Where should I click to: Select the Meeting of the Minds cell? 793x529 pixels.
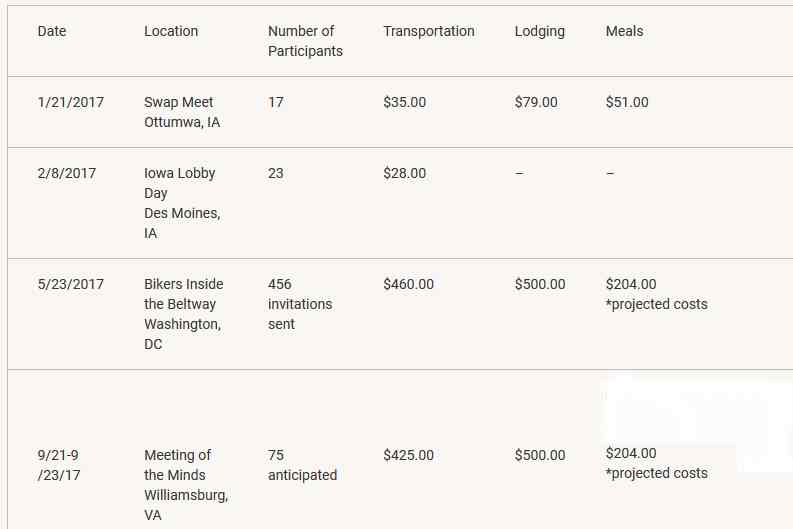click(186, 485)
